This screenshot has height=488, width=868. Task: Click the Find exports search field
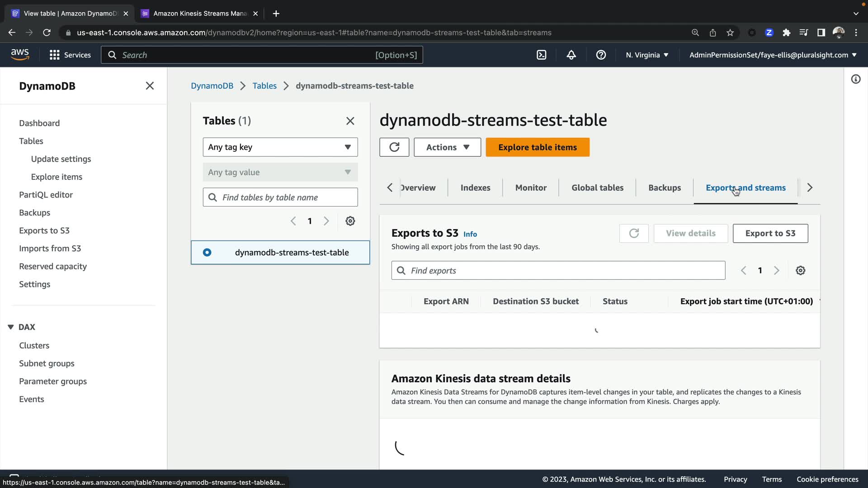[x=558, y=271]
